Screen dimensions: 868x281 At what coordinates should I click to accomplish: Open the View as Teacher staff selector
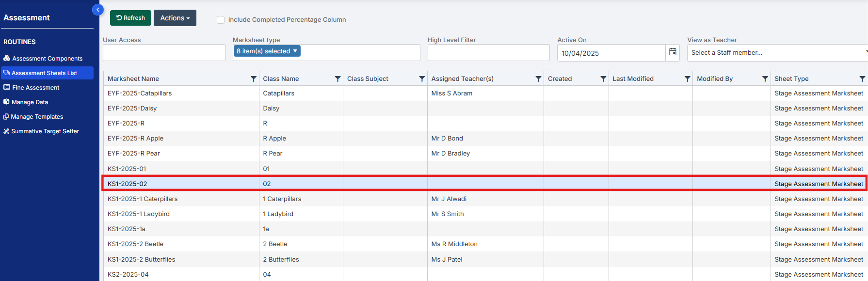[x=776, y=53]
